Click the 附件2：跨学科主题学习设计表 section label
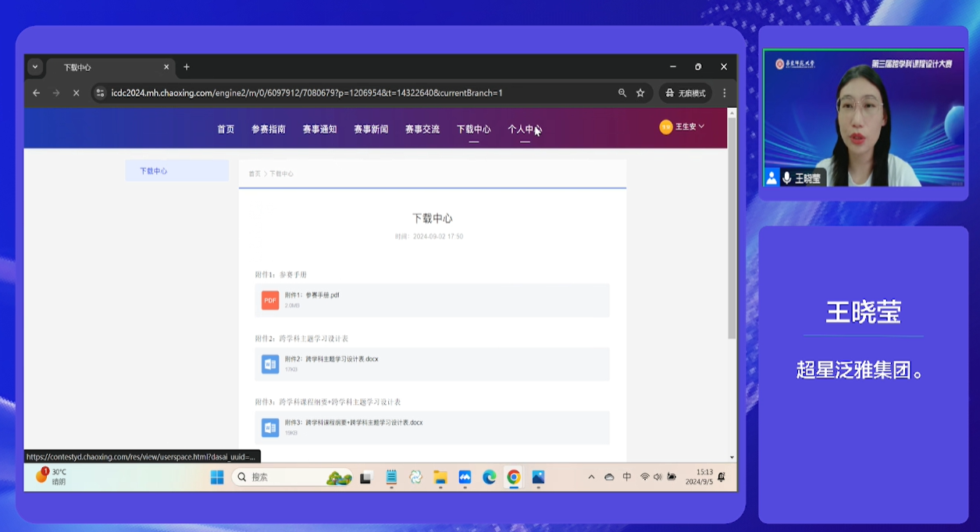 pyautogui.click(x=301, y=339)
